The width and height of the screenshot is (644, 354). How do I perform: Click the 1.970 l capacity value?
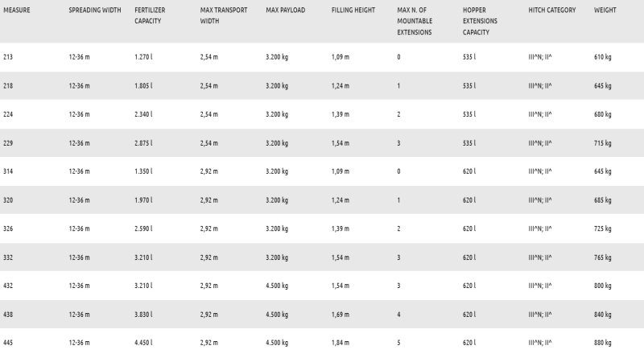(x=143, y=200)
